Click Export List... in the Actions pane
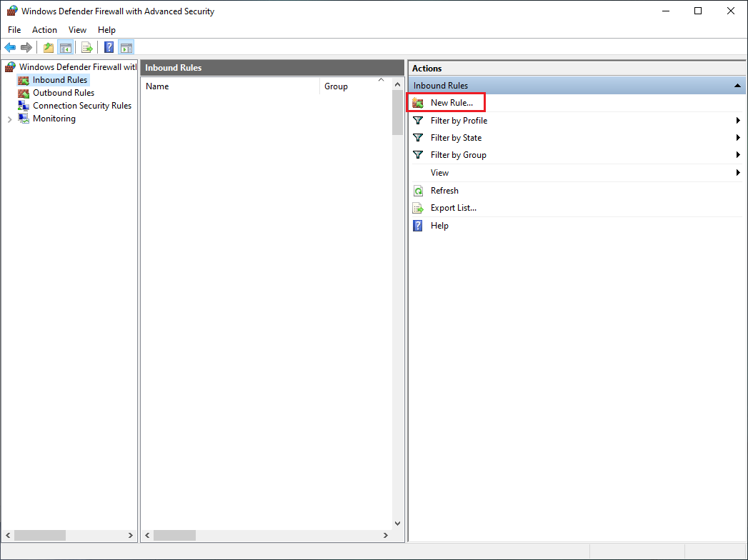This screenshot has height=560, width=748. pos(454,208)
